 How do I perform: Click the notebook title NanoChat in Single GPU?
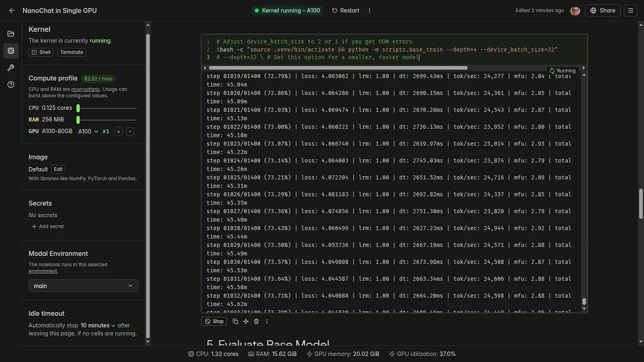click(x=60, y=10)
